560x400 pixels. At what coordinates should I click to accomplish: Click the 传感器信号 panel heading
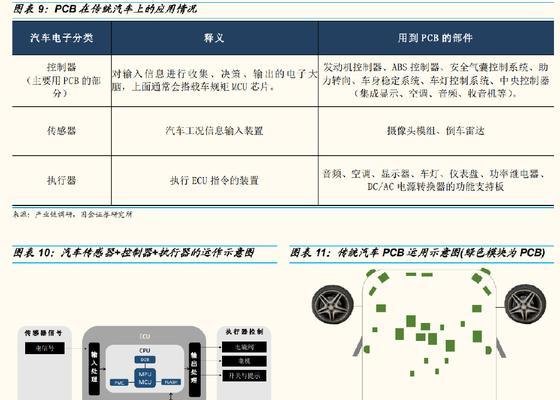point(43,333)
